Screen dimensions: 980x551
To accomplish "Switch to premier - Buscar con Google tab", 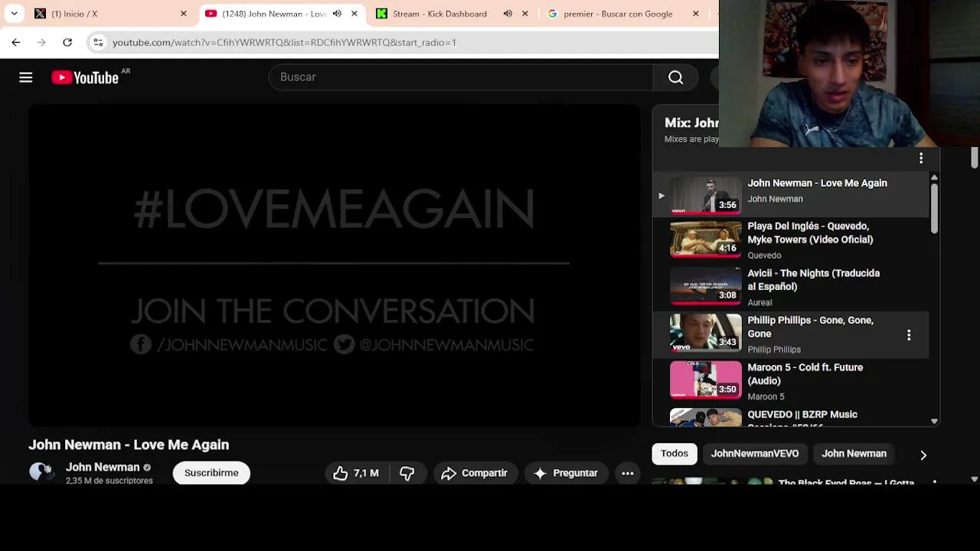I will [x=618, y=14].
